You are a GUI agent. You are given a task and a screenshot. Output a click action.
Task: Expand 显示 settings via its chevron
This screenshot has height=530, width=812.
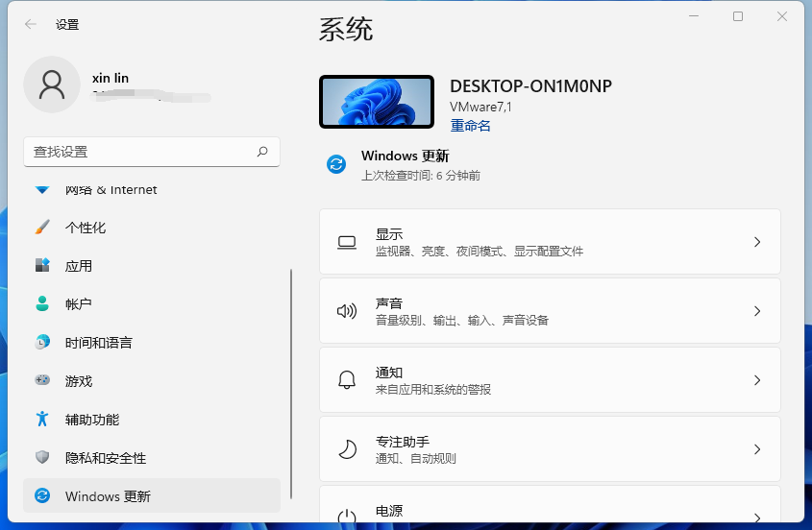[757, 242]
